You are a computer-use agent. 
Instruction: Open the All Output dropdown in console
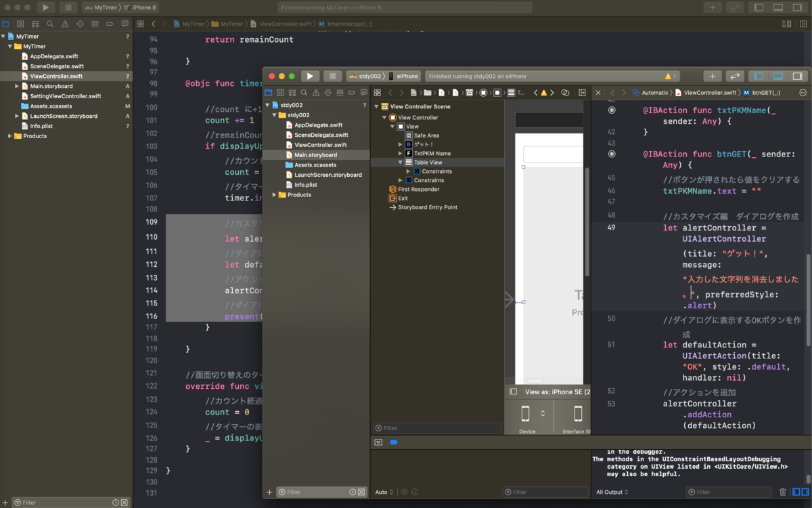[612, 492]
